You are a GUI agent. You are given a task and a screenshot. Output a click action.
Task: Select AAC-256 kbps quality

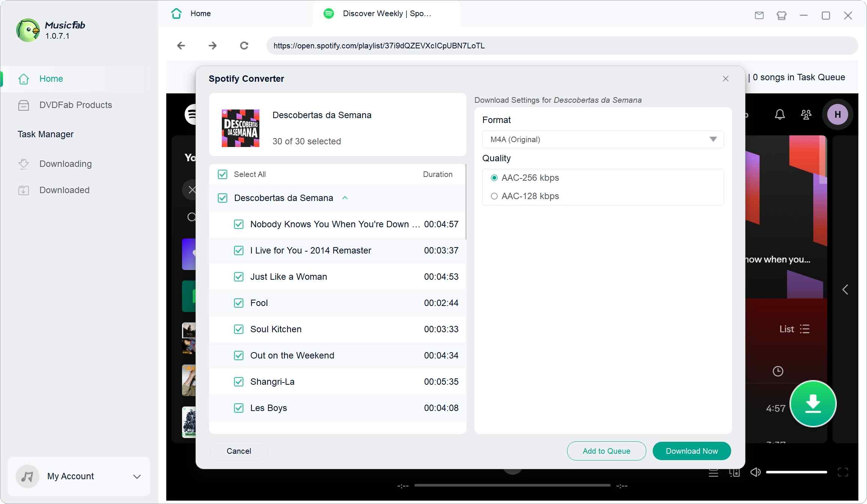(494, 178)
